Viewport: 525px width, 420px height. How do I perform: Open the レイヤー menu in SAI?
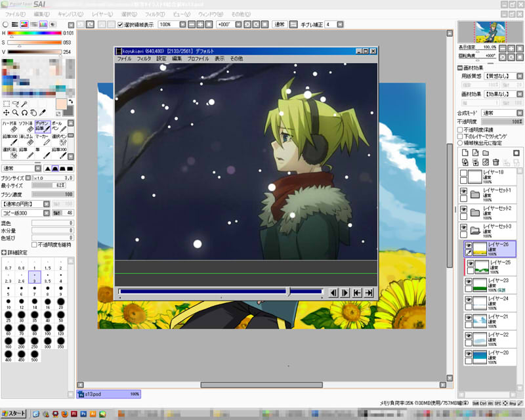[x=102, y=14]
